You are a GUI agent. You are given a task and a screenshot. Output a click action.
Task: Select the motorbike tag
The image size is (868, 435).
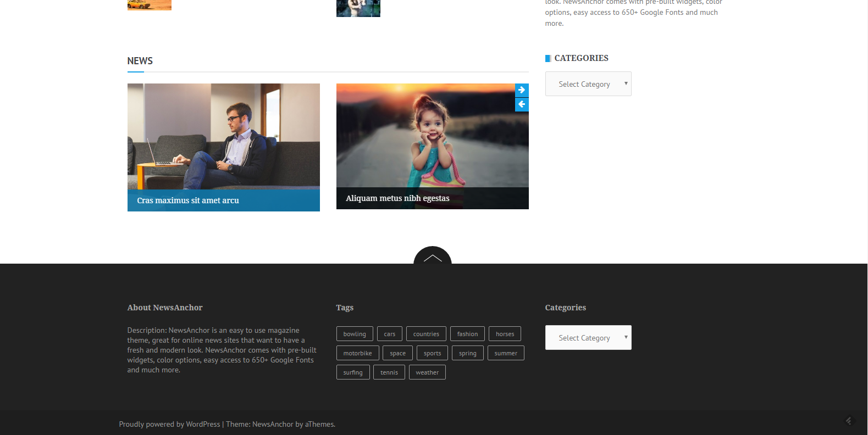[357, 353]
